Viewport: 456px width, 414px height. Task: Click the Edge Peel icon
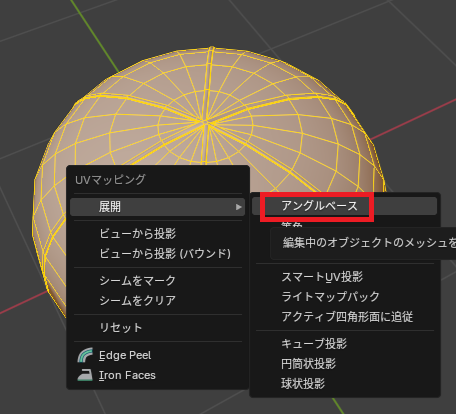pyautogui.click(x=85, y=355)
